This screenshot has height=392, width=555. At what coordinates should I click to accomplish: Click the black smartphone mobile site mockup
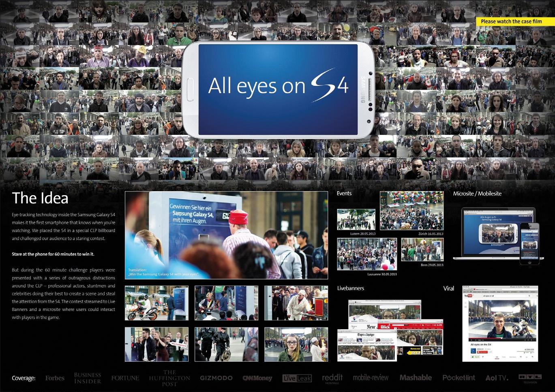[x=530, y=243]
